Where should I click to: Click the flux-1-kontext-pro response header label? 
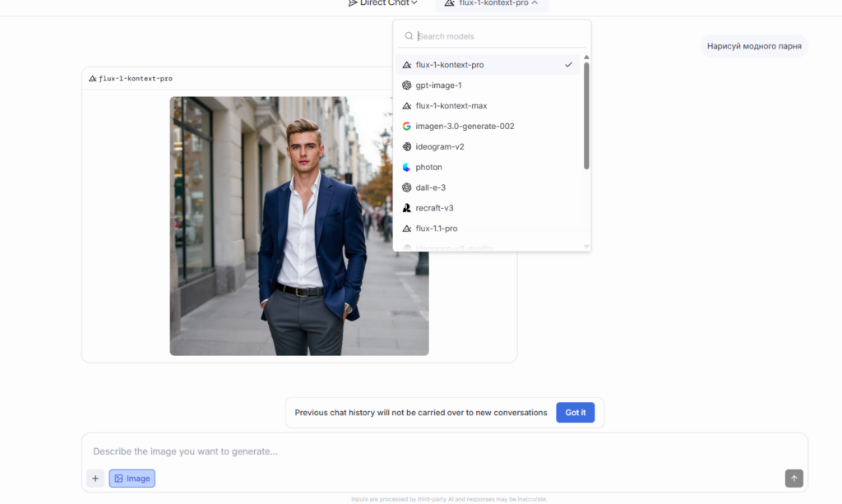136,78
